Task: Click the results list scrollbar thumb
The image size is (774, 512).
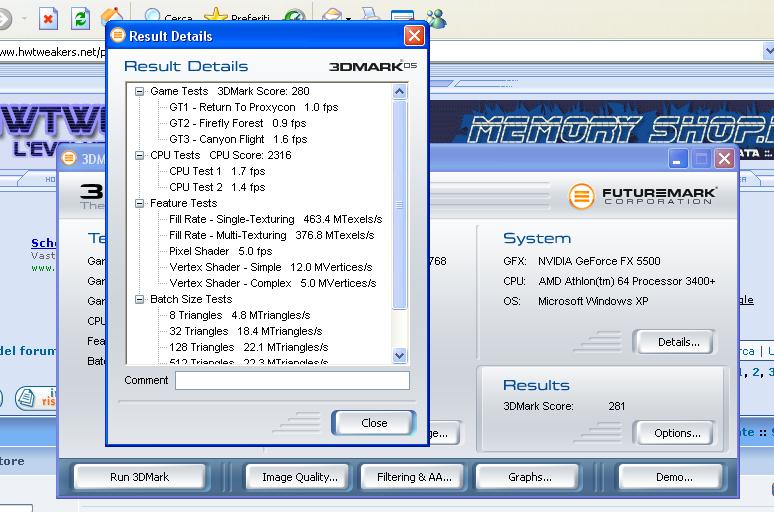Action: [399, 204]
